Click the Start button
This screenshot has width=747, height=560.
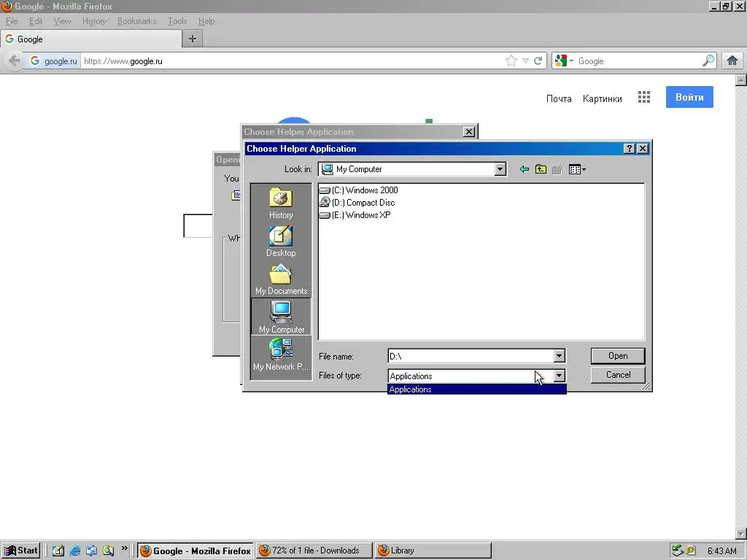point(20,551)
